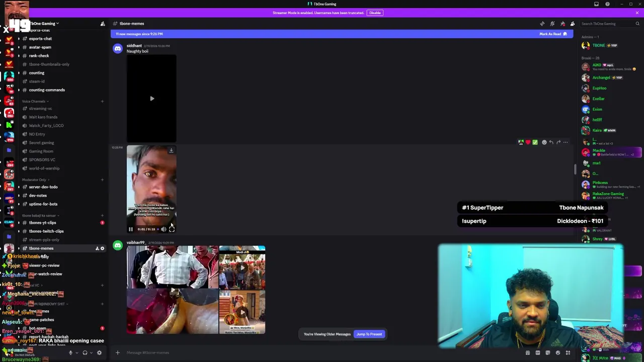Open the help question mark icon
Viewport: 644px width, 362px height.
[607, 4]
